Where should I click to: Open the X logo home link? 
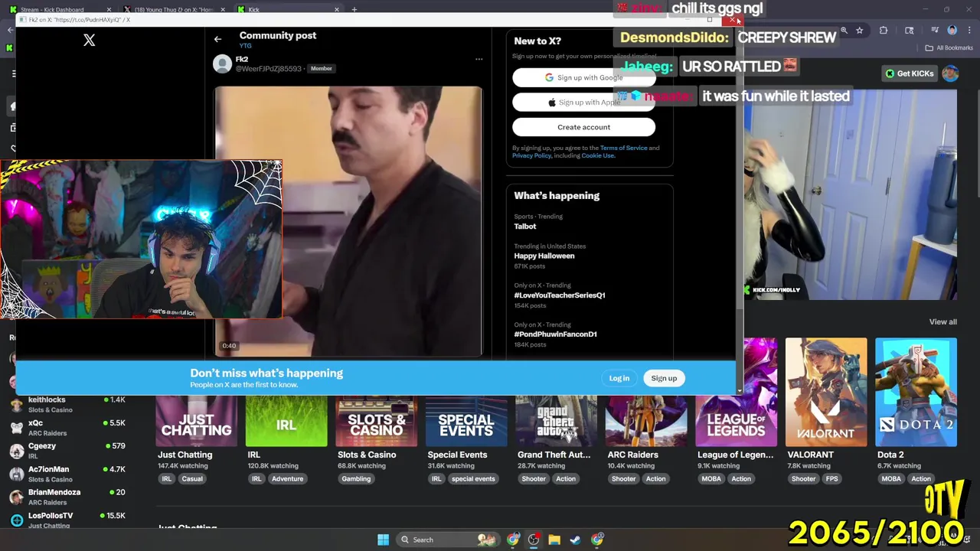tap(90, 41)
